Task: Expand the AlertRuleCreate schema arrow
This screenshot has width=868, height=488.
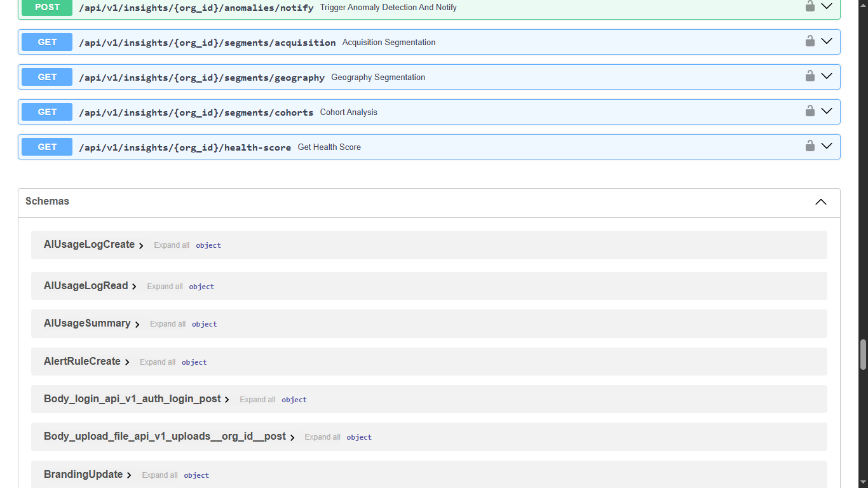Action: [127, 362]
